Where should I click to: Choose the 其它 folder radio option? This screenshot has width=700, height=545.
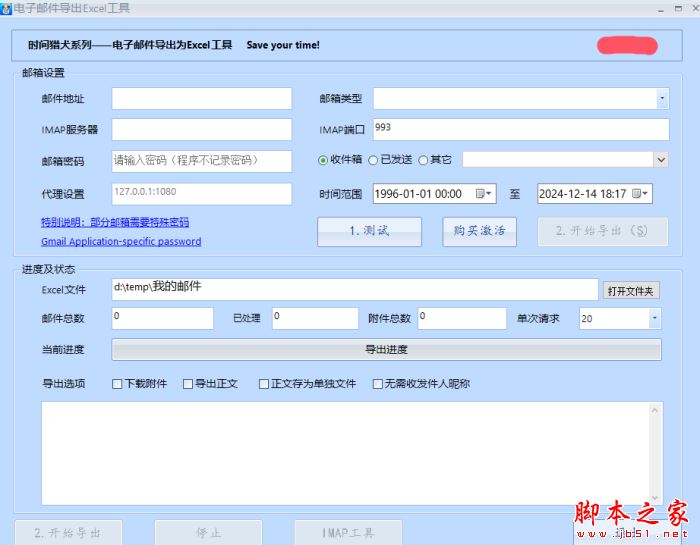[x=423, y=160]
